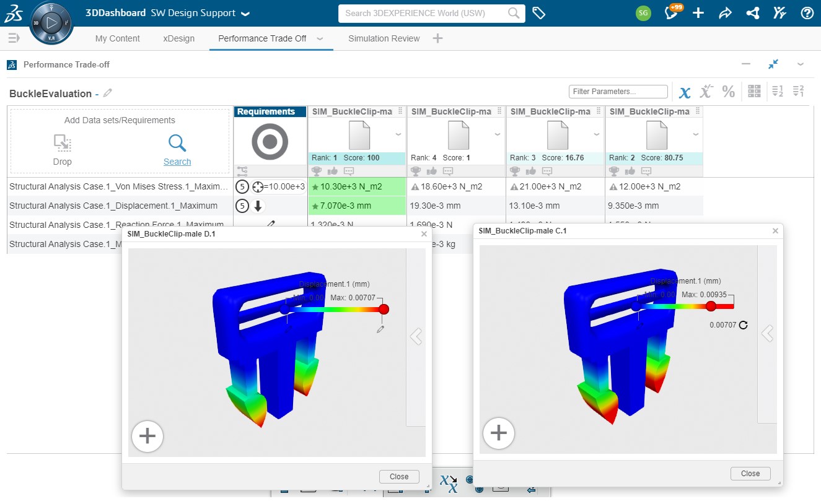Viewport: 821px width, 504px height.
Task: Toggle the grid layout view icon
Action: pos(754,92)
